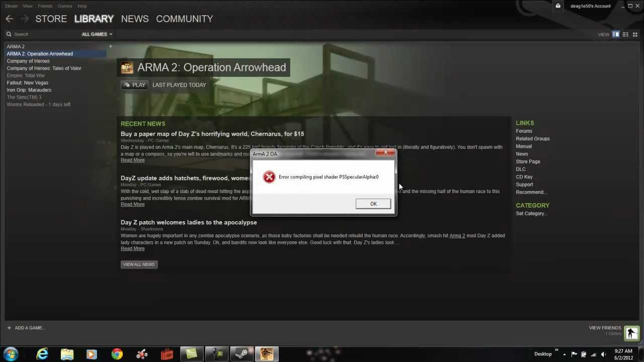
Task: Select Worms Reloaded in the list
Action: [38, 105]
